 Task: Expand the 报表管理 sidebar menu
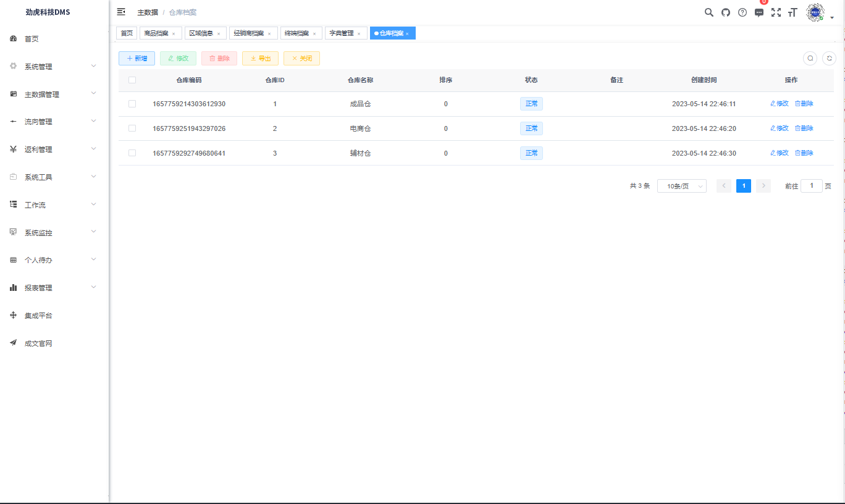[54, 288]
